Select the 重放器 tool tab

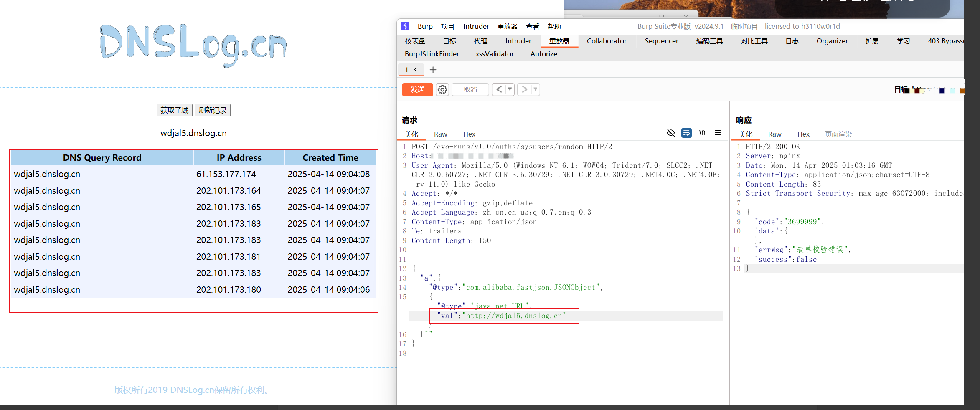coord(559,41)
